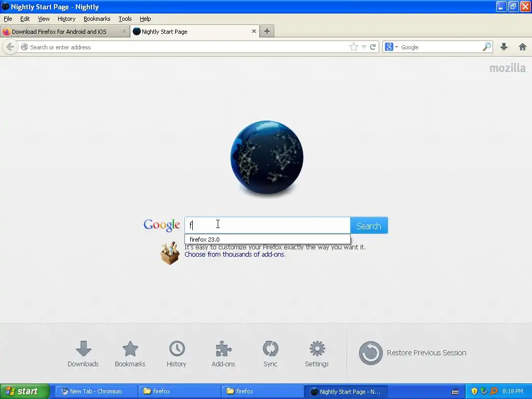
Task: Click the back navigation arrow
Action: click(x=10, y=47)
